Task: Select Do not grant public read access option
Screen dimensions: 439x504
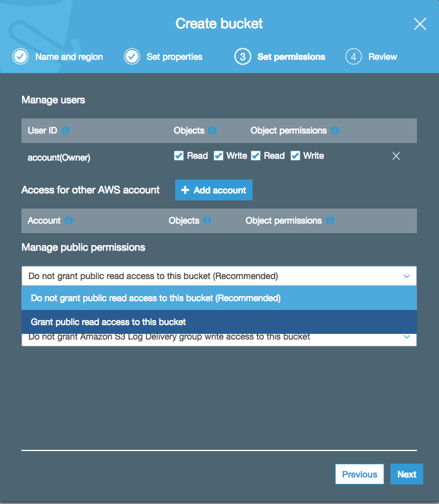Action: [x=219, y=298]
